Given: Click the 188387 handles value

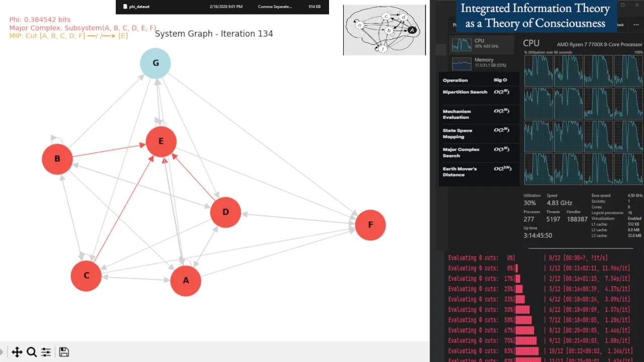Looking at the screenshot, I should tap(577, 219).
